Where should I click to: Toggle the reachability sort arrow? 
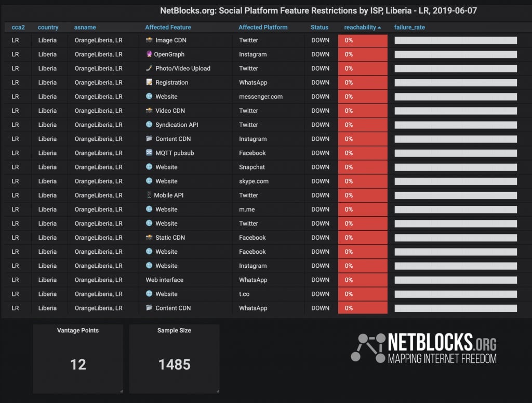pyautogui.click(x=379, y=28)
